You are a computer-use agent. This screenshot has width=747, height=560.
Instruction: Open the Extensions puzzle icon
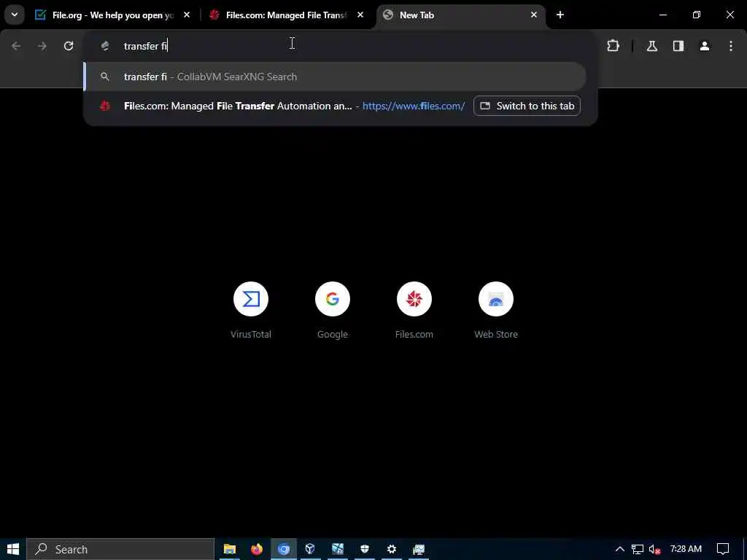click(x=613, y=46)
